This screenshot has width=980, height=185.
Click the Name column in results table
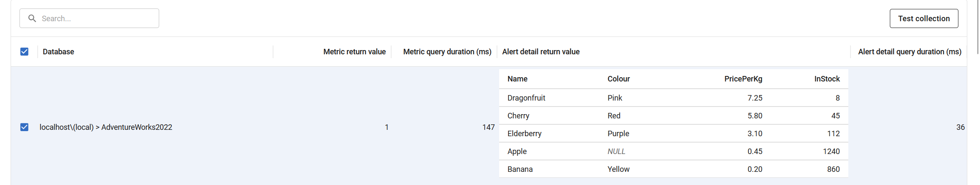coord(517,79)
